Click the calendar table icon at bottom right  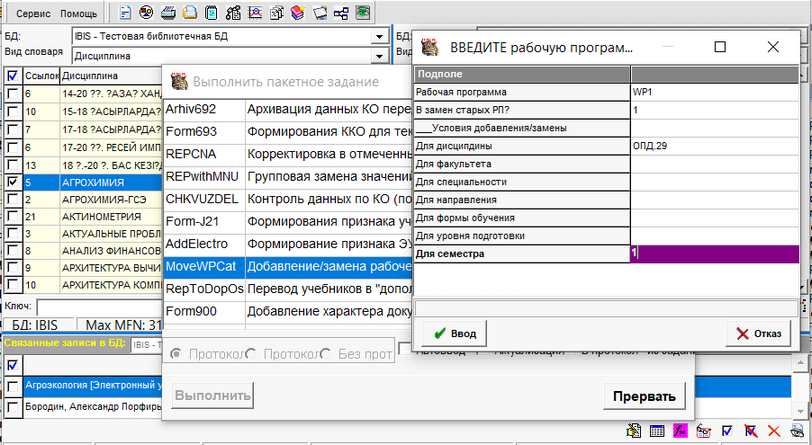[x=657, y=431]
